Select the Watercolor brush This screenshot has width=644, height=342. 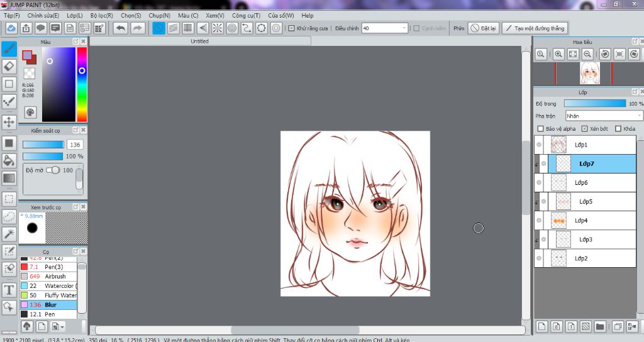pos(48,286)
